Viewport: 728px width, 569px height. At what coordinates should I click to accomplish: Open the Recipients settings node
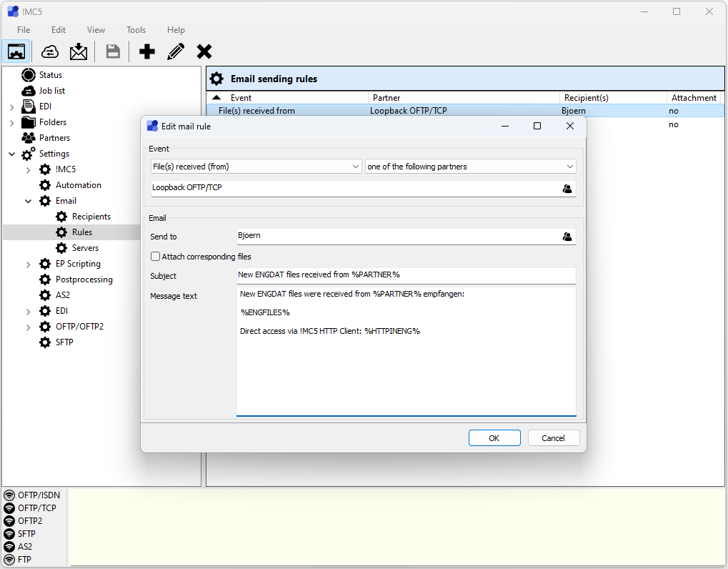point(91,217)
